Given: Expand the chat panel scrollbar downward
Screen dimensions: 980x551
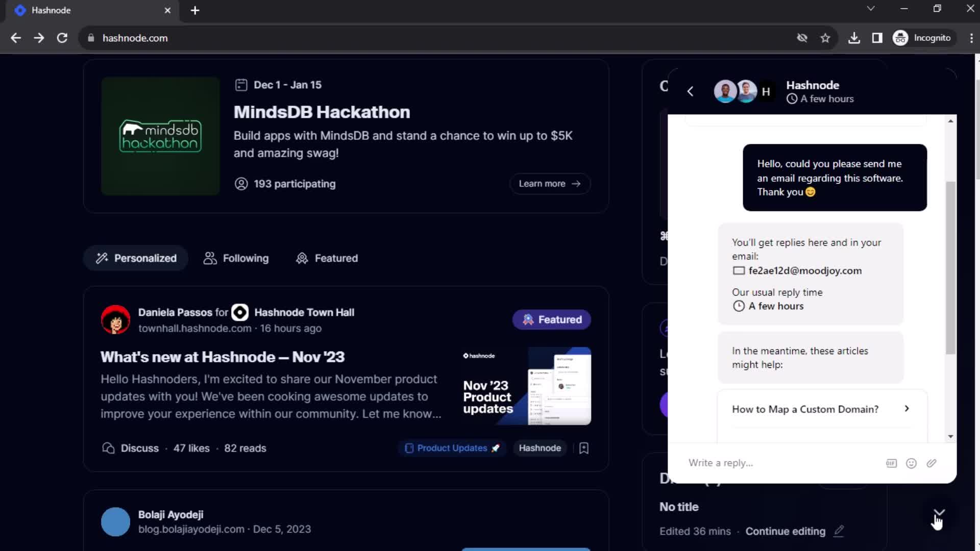Looking at the screenshot, I should (x=950, y=436).
